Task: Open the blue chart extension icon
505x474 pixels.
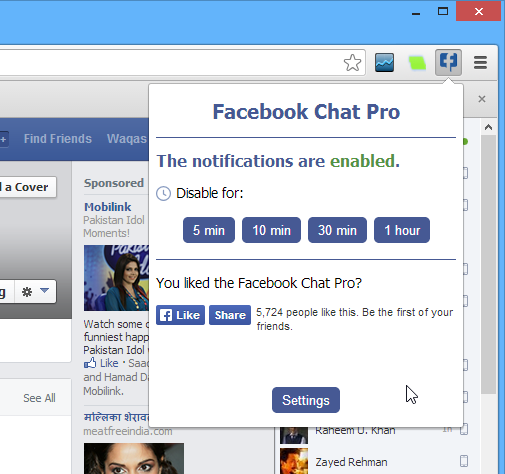Action: tap(384, 62)
